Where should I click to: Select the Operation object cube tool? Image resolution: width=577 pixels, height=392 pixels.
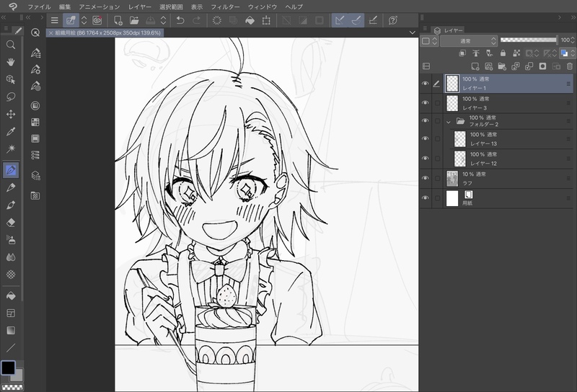pyautogui.click(x=11, y=79)
